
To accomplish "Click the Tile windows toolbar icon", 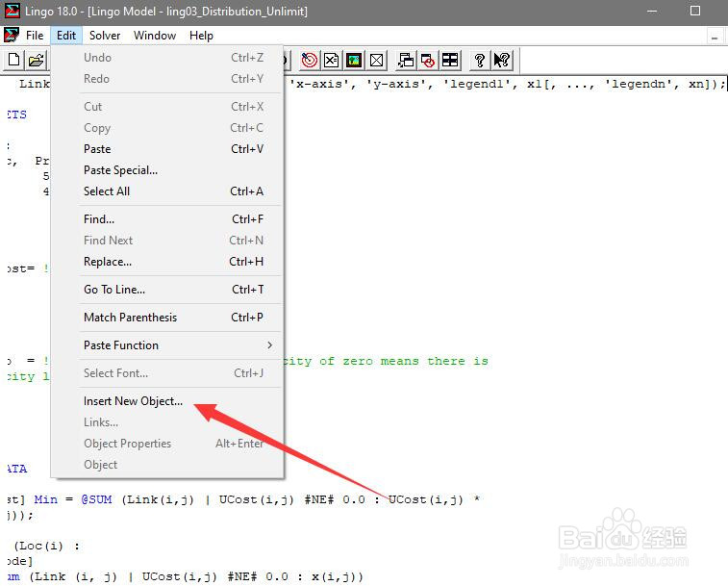I will point(450,60).
